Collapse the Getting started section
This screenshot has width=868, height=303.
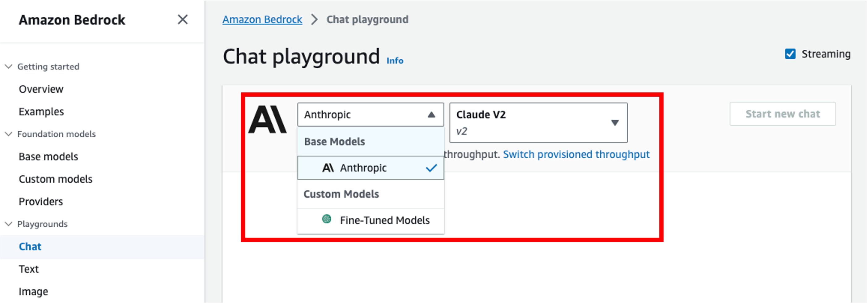9,66
